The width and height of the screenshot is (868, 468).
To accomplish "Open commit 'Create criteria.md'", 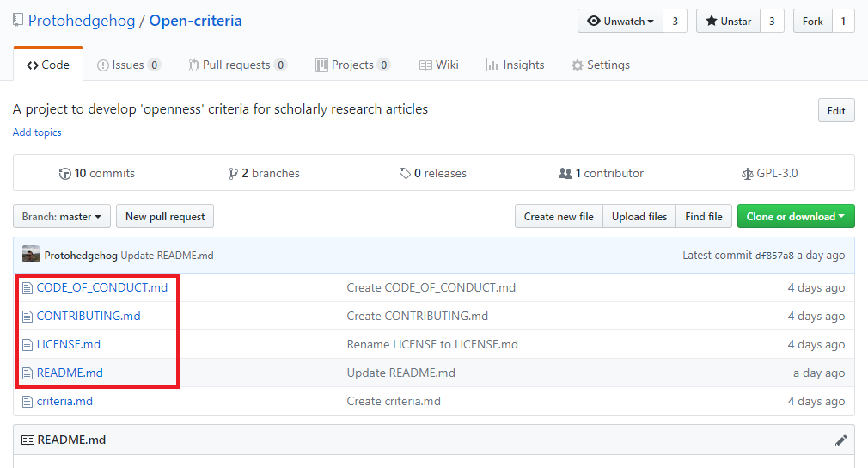I will tap(394, 401).
